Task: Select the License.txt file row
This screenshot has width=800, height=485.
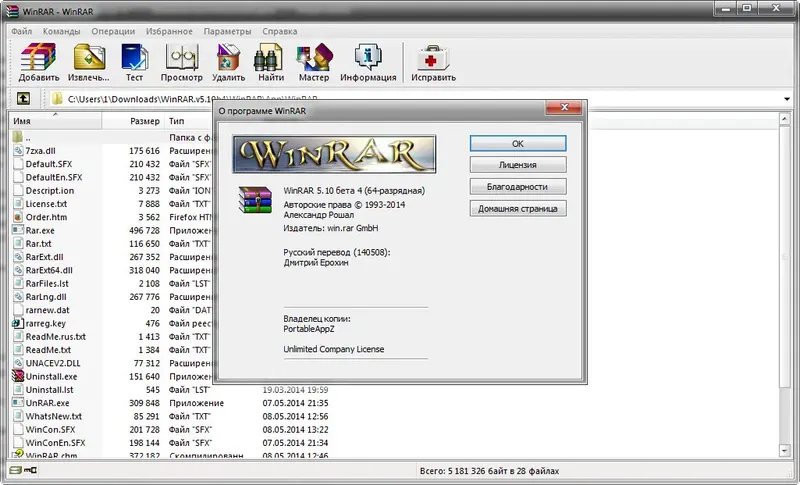Action: 112,204
